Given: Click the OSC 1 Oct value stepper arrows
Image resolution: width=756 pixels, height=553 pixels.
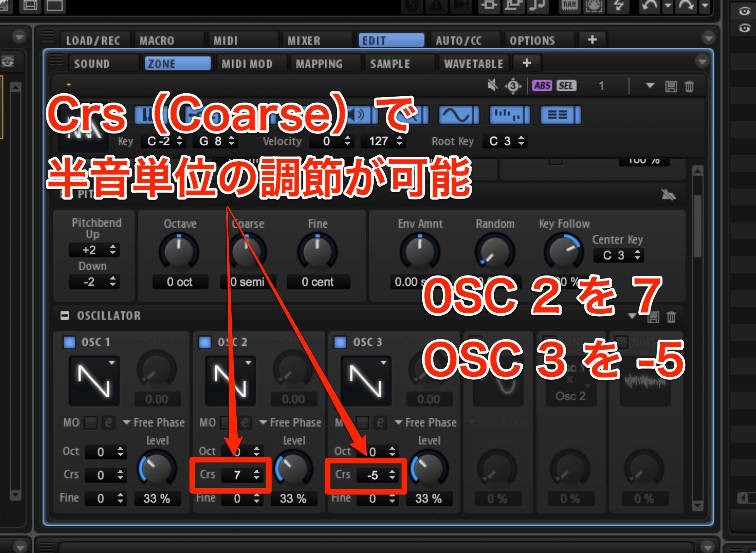Looking at the screenshot, I should tap(120, 451).
